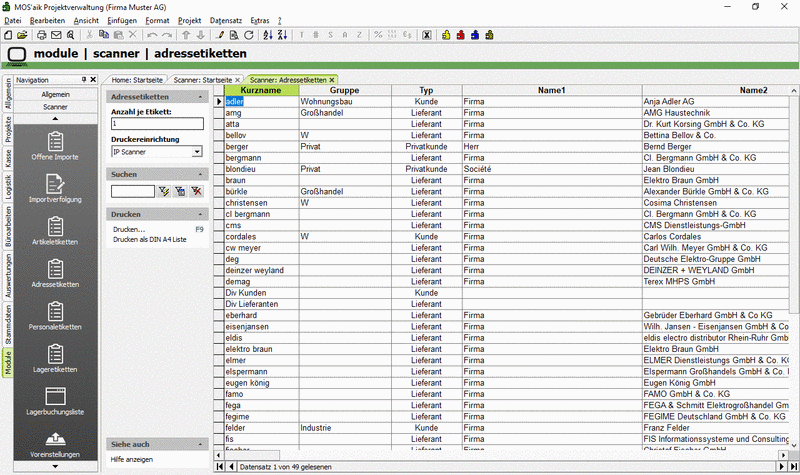800x475 pixels.
Task: Select the Stammdaten vertical side tab
Action: (8, 325)
